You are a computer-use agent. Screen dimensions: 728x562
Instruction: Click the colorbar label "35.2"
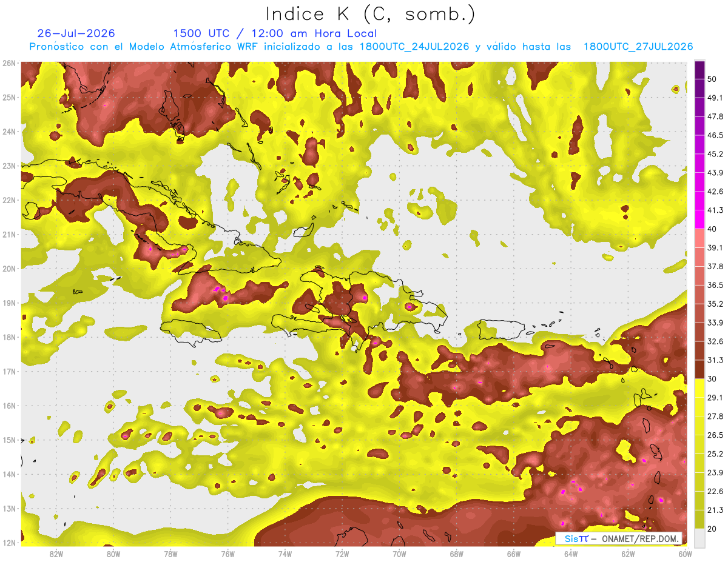point(715,304)
